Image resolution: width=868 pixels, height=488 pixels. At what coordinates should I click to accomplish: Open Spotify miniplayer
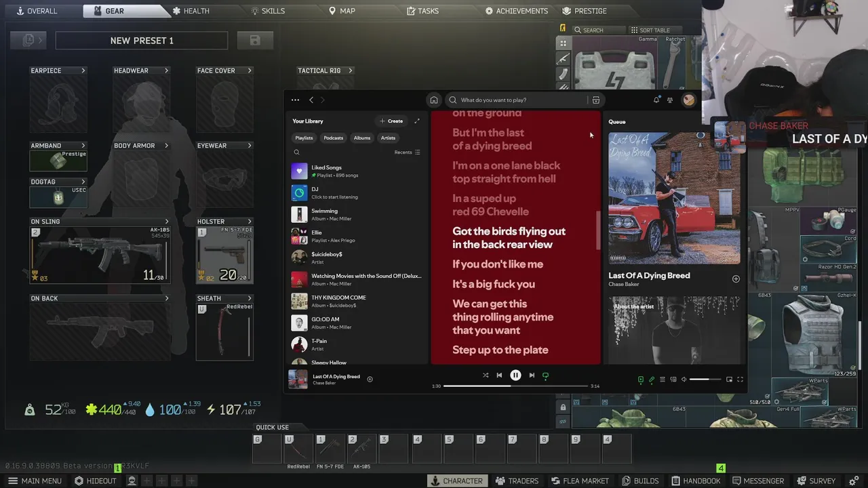pyautogui.click(x=729, y=380)
